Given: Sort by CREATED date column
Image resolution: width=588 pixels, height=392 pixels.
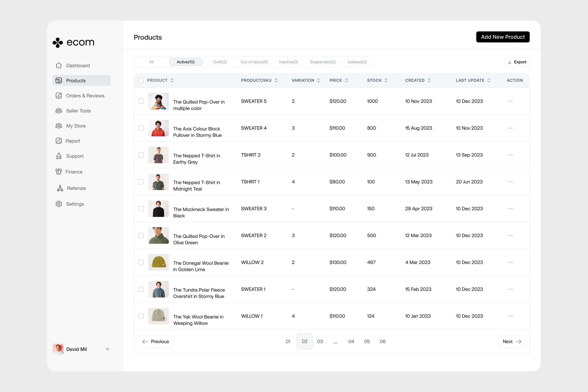Looking at the screenshot, I should (x=429, y=80).
